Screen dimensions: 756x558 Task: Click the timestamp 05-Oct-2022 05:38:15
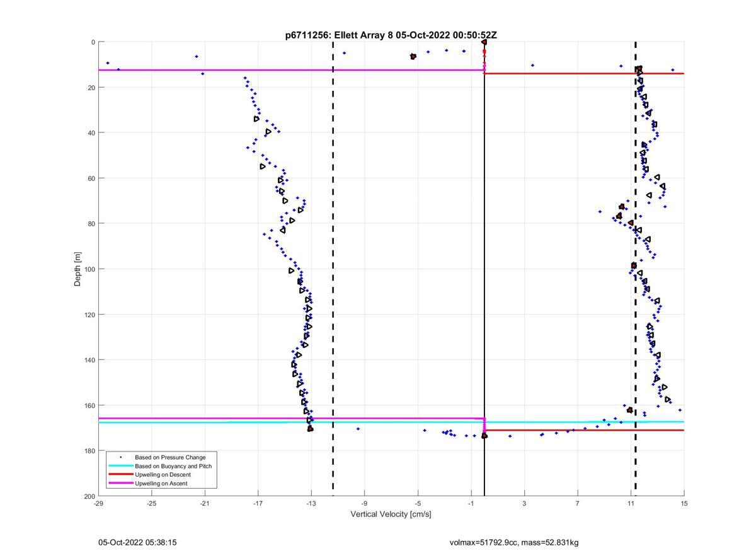pyautogui.click(x=137, y=542)
